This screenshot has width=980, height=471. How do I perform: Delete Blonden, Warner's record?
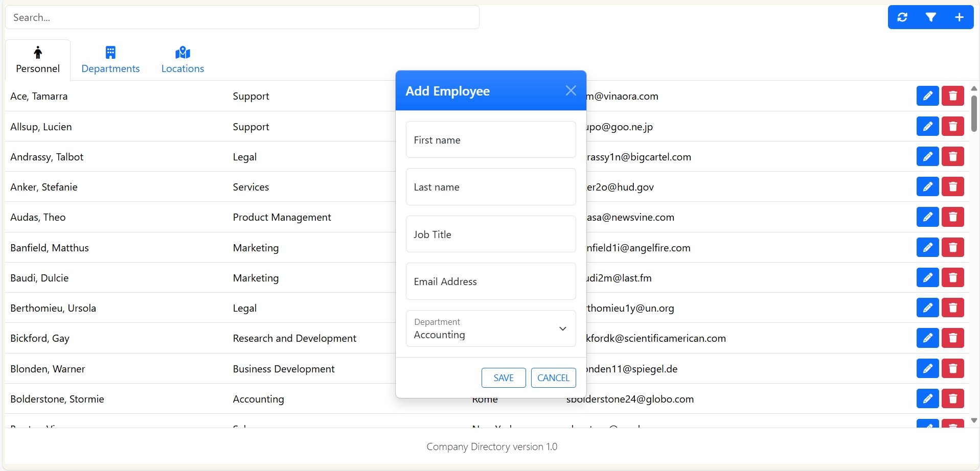click(x=953, y=368)
